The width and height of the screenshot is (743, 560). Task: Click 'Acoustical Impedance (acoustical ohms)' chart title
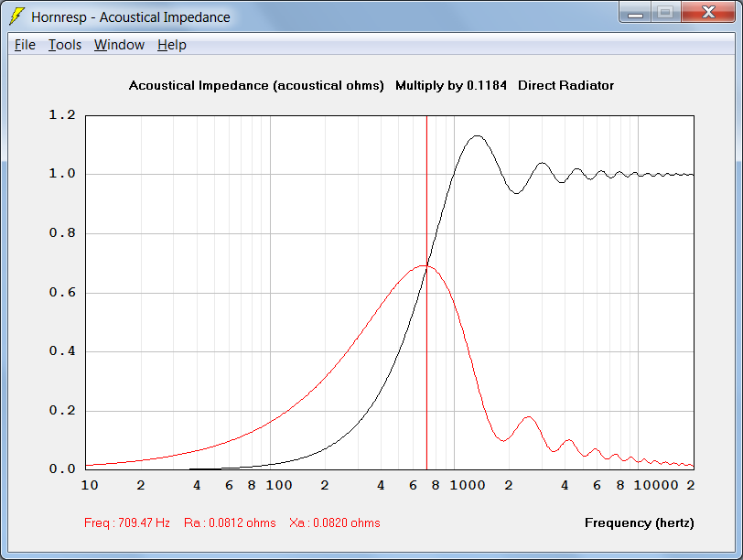click(x=256, y=85)
